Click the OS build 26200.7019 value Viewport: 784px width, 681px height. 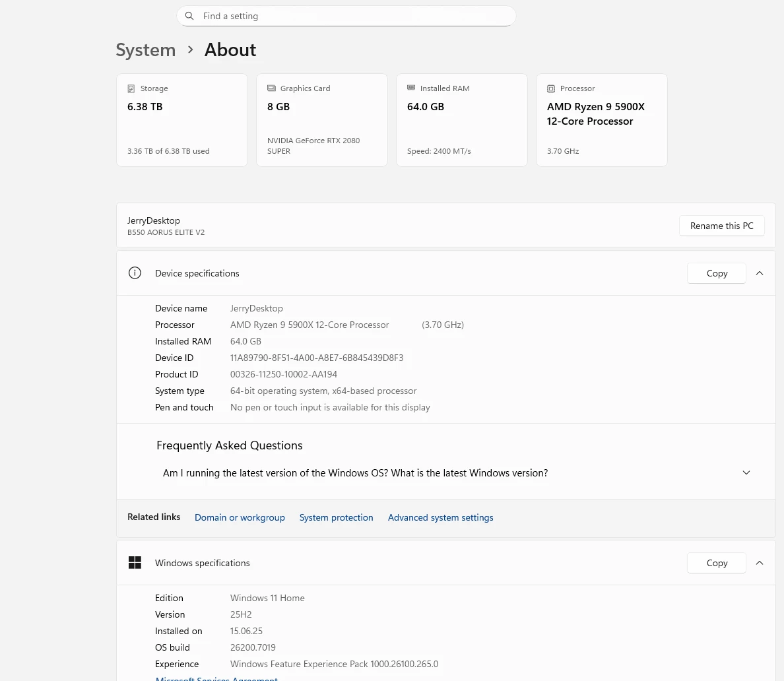point(253,647)
